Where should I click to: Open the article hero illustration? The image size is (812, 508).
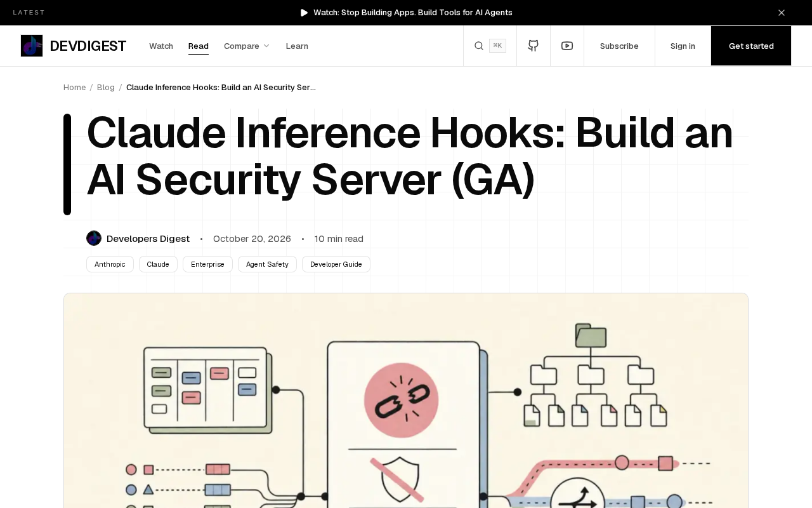[x=406, y=400]
